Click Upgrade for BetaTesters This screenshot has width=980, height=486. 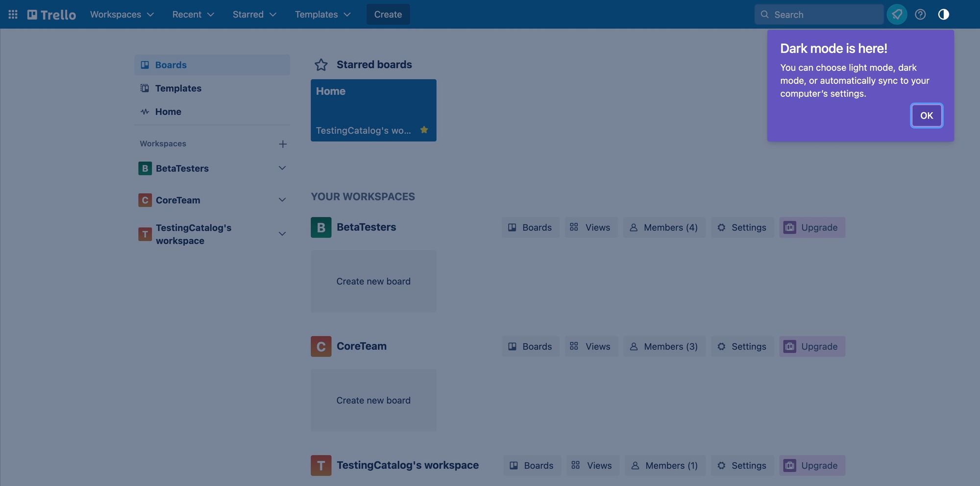coord(812,228)
